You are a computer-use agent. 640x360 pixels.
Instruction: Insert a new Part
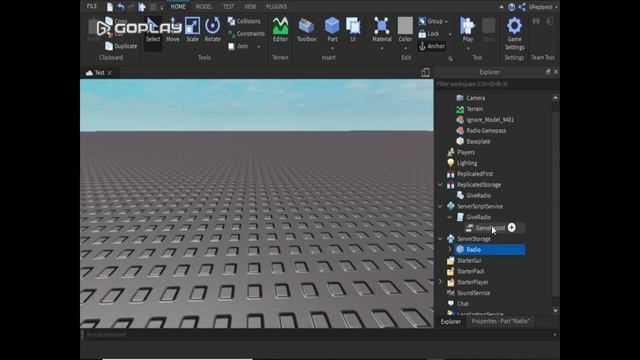[x=332, y=29]
